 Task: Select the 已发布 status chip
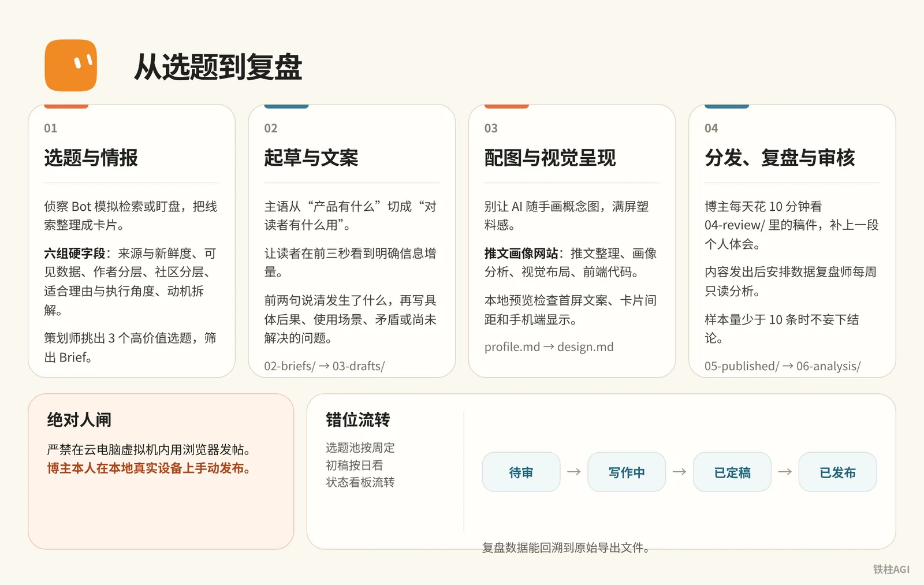click(837, 472)
